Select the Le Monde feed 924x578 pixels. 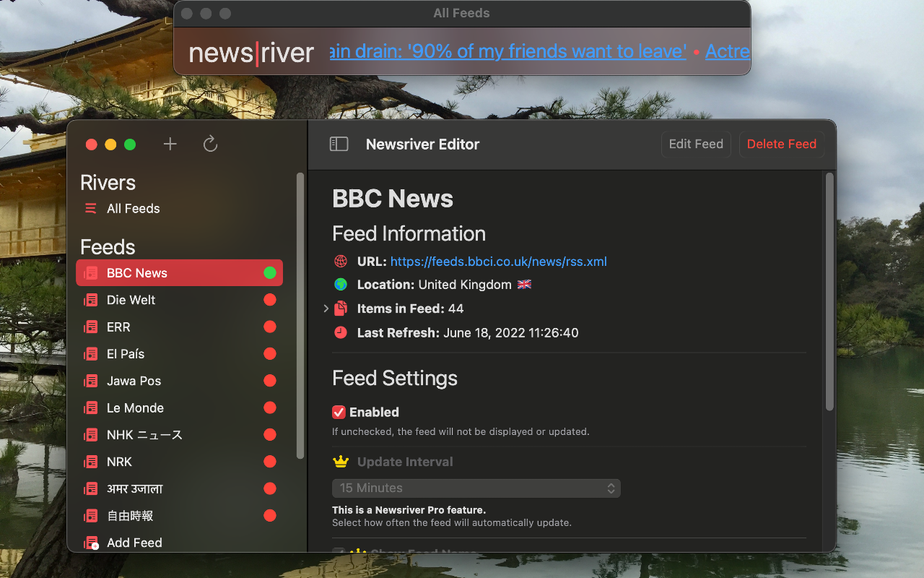point(179,408)
